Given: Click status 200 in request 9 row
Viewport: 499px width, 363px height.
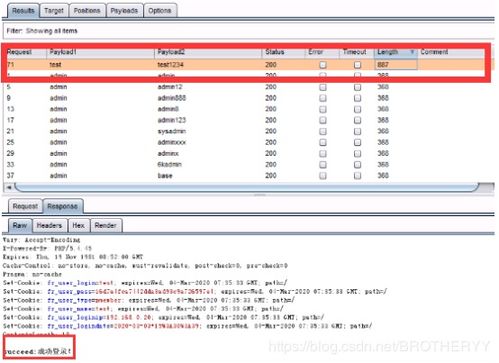Looking at the screenshot, I should pyautogui.click(x=271, y=98).
